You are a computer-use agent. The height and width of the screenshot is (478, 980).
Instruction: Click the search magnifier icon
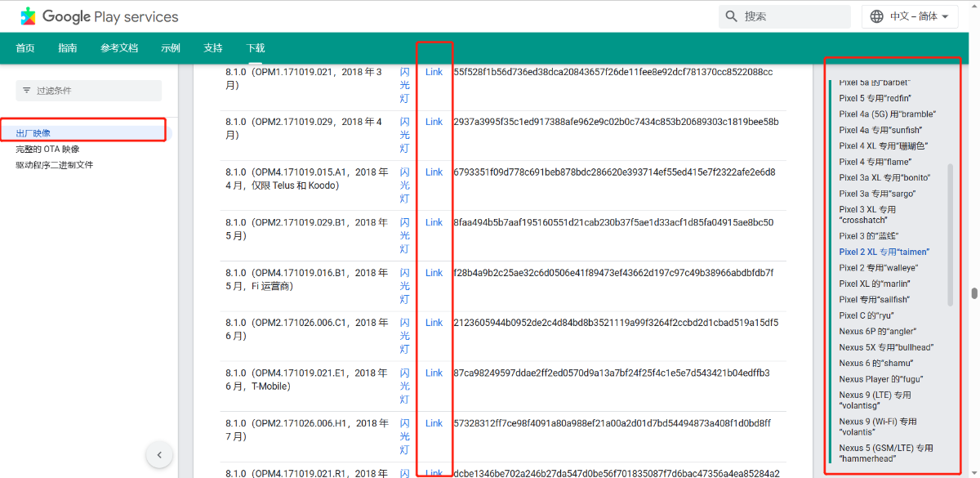click(731, 16)
